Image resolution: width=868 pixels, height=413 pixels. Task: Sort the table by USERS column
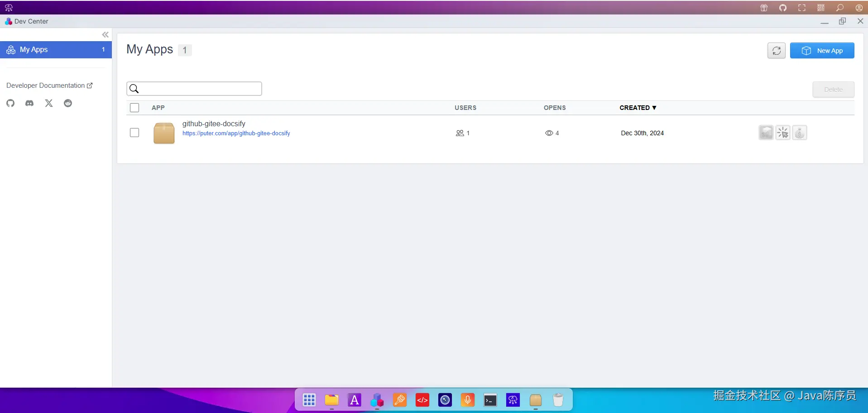pos(465,108)
